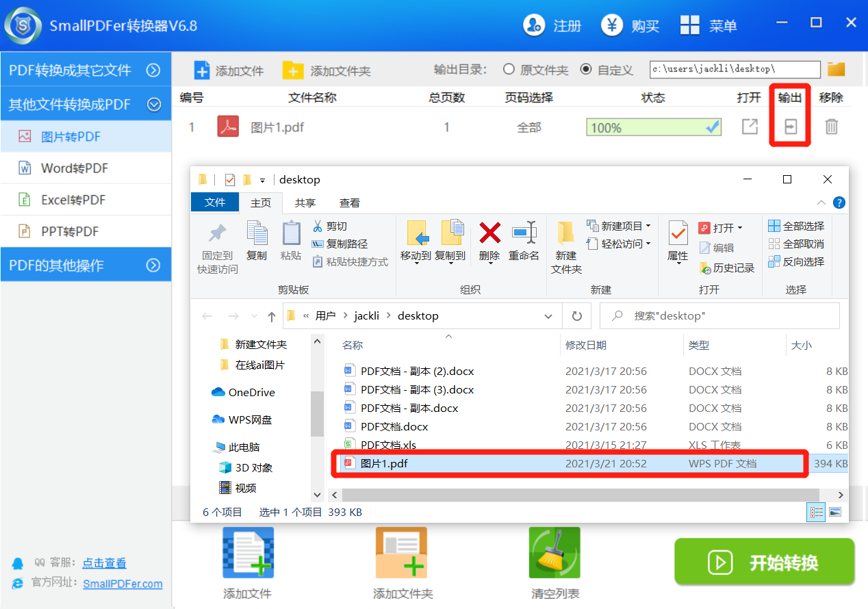Remove 图片1.pdf using the trash icon
The width and height of the screenshot is (868, 609).
coord(831,127)
